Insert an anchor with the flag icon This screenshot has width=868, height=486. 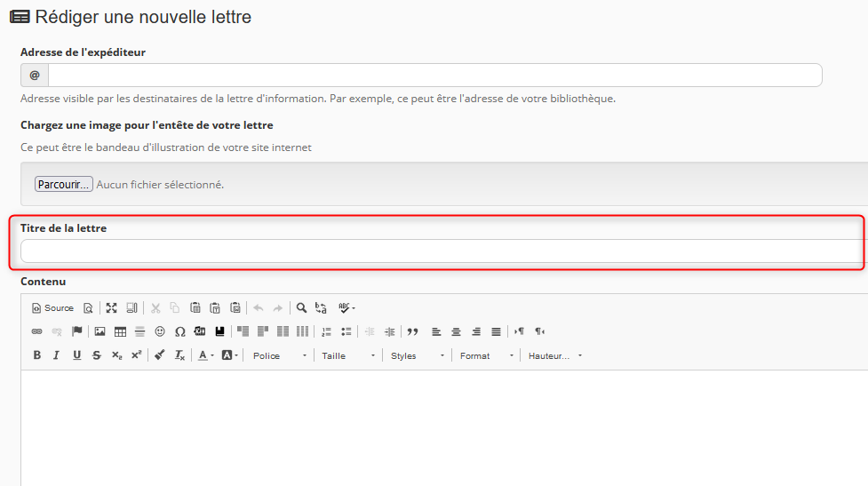[77, 331]
